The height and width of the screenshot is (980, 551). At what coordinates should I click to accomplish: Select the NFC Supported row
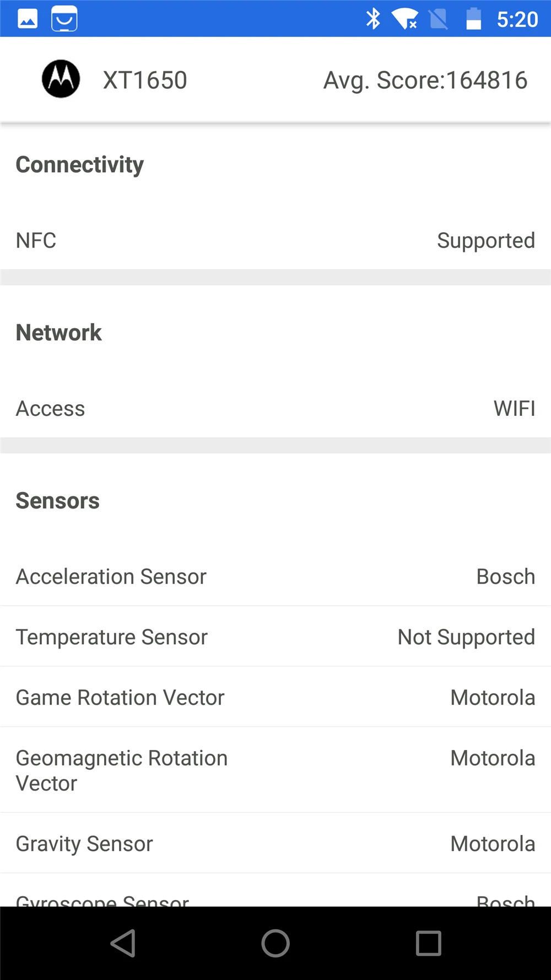coord(275,240)
